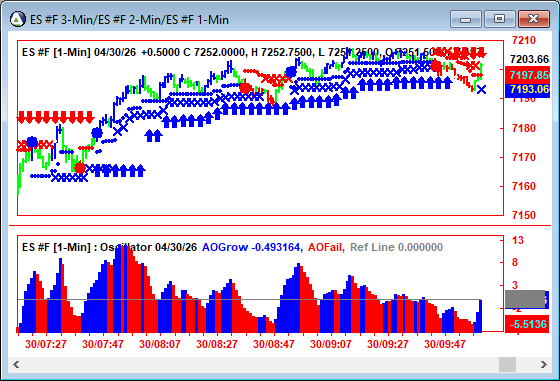
Task: Click the 30/08:47 time axis label
Action: [x=274, y=344]
